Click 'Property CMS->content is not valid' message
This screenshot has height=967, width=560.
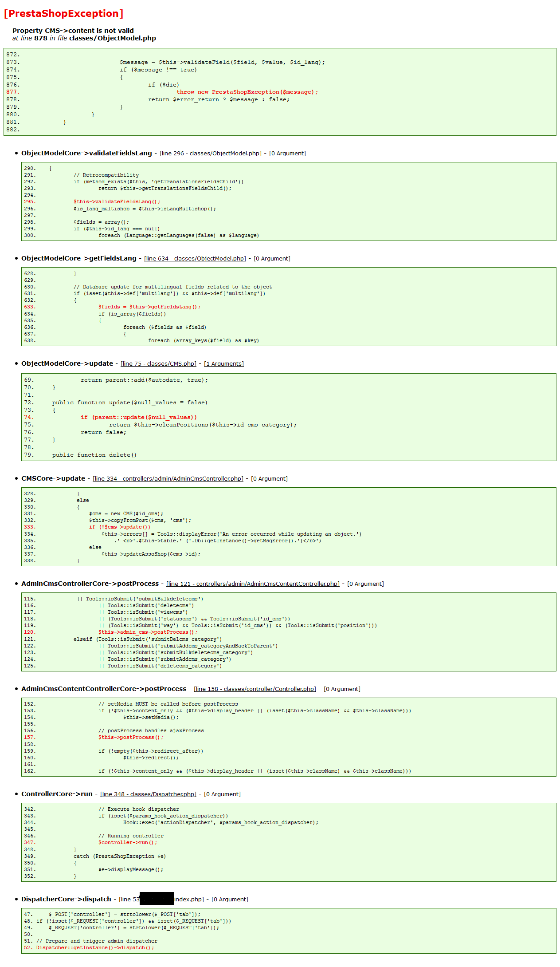73,31
